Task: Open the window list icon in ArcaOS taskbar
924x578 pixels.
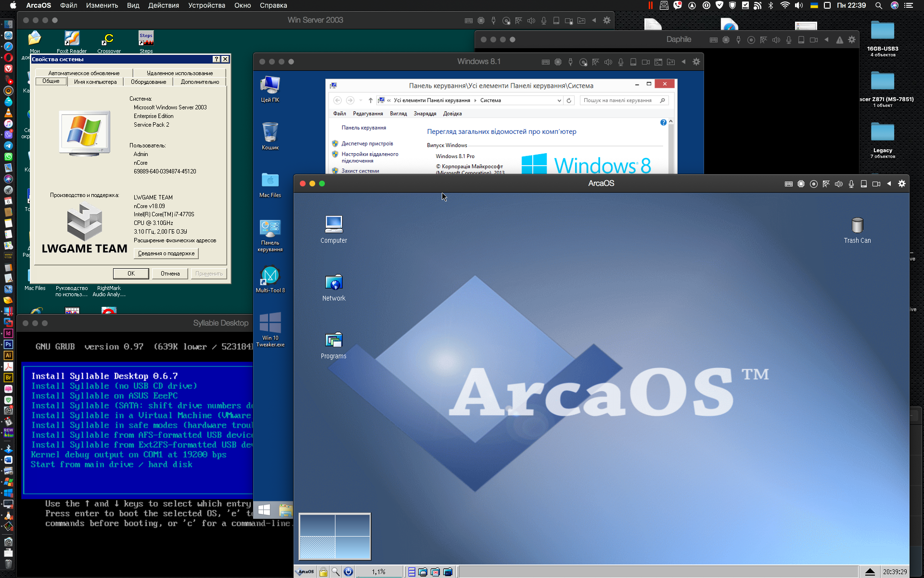Action: [411, 572]
